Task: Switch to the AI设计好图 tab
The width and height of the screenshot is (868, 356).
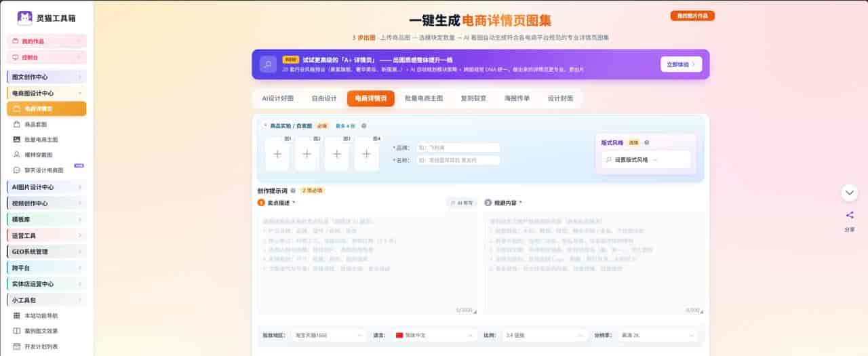Action: [277, 98]
